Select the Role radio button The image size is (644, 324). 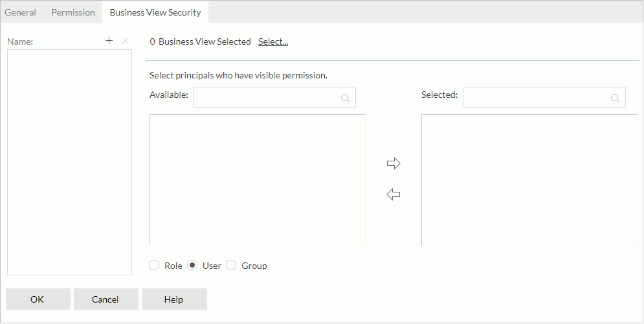pos(154,265)
